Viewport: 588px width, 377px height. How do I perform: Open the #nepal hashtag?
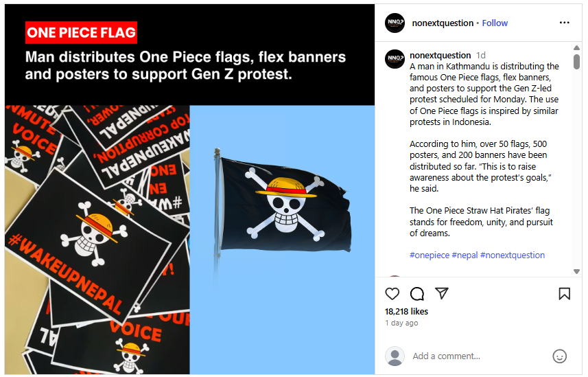pyautogui.click(x=464, y=255)
